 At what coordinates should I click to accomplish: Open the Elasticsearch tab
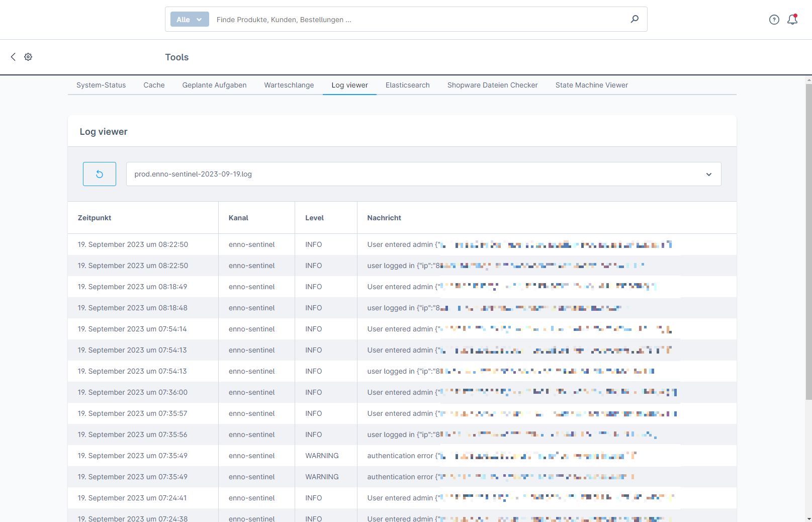(x=408, y=85)
